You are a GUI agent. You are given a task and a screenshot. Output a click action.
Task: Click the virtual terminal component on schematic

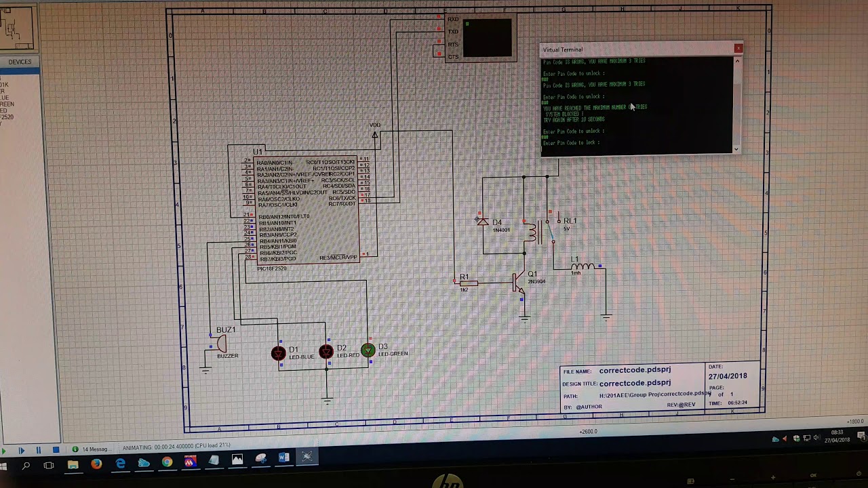click(x=480, y=39)
